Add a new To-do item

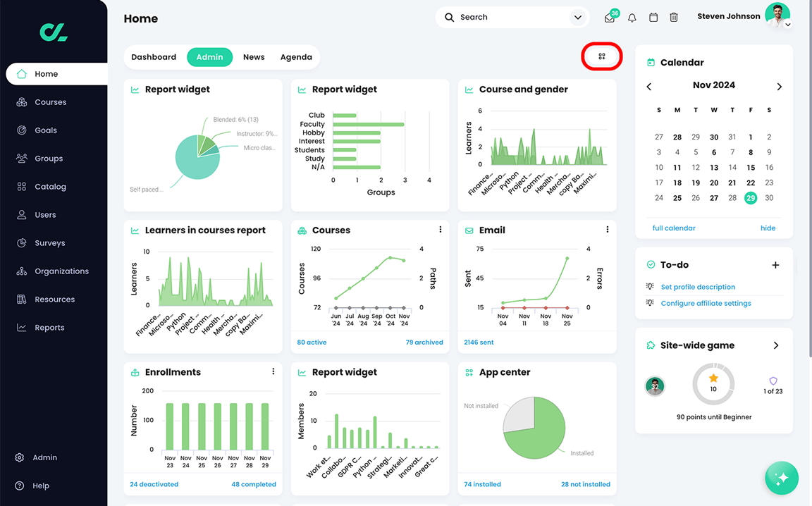[775, 265]
